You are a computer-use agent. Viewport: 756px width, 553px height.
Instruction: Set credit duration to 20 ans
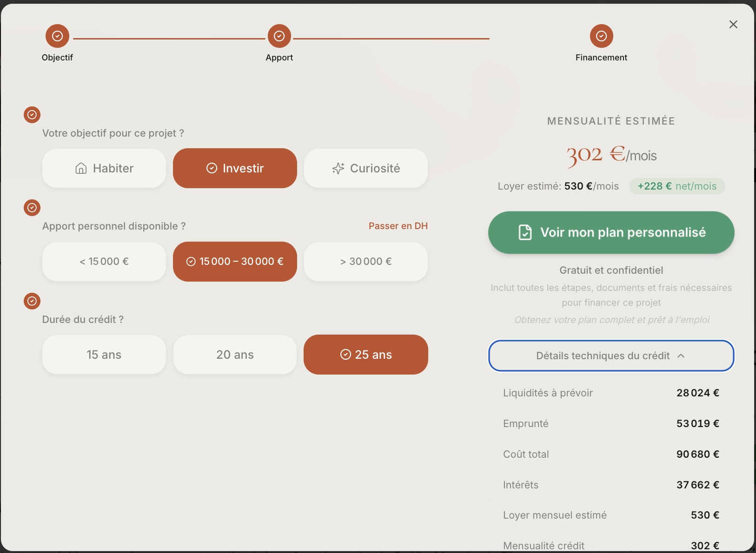(235, 355)
